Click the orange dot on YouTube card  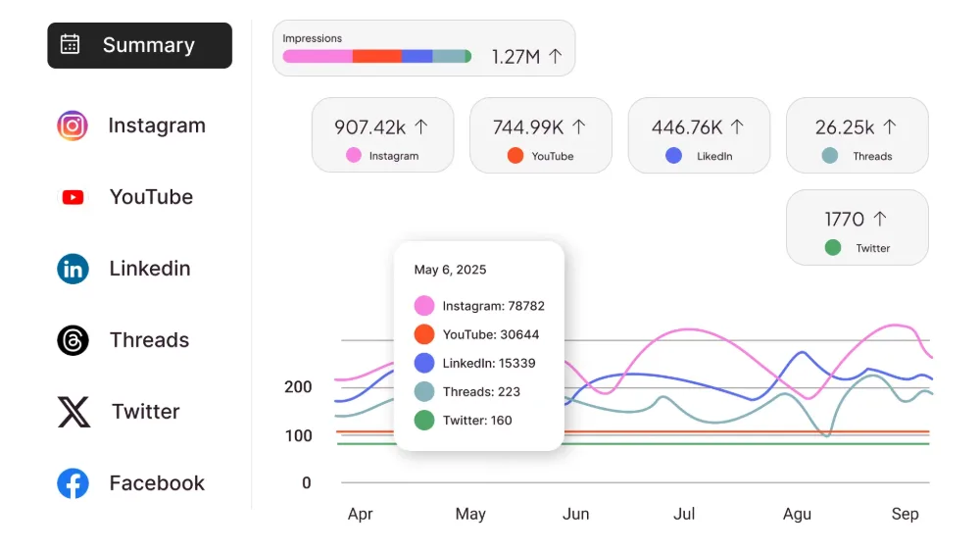[x=515, y=155]
